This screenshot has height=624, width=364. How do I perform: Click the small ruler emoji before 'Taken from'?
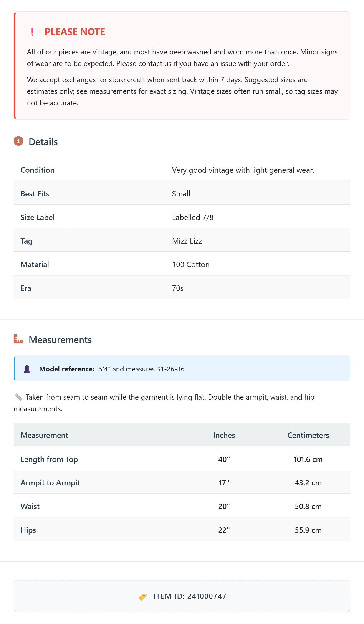click(x=18, y=397)
